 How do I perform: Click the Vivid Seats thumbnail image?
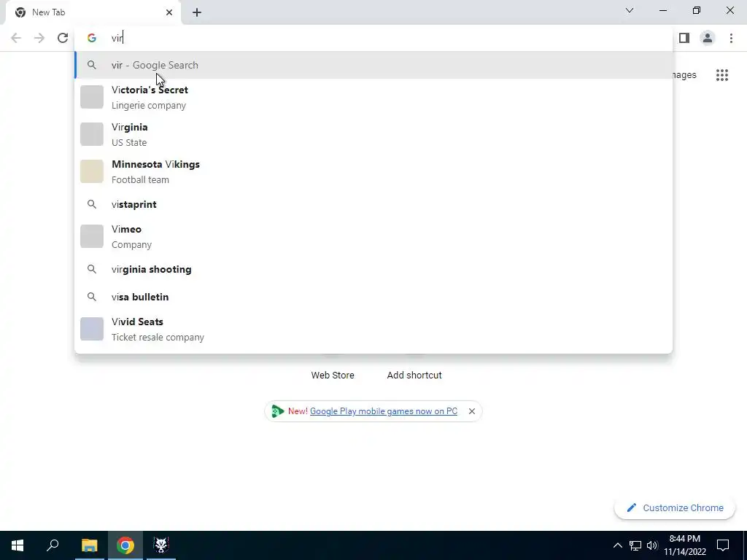(92, 329)
